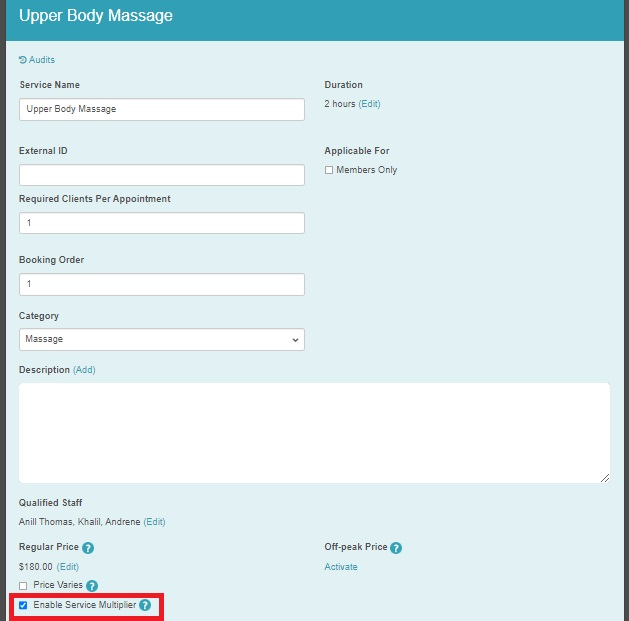Click the Service Name input field
629x621 pixels.
click(x=162, y=109)
